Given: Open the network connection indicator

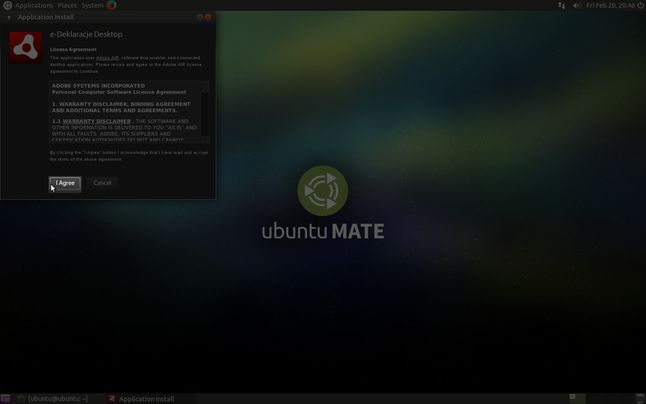Looking at the screenshot, I should (x=562, y=5).
